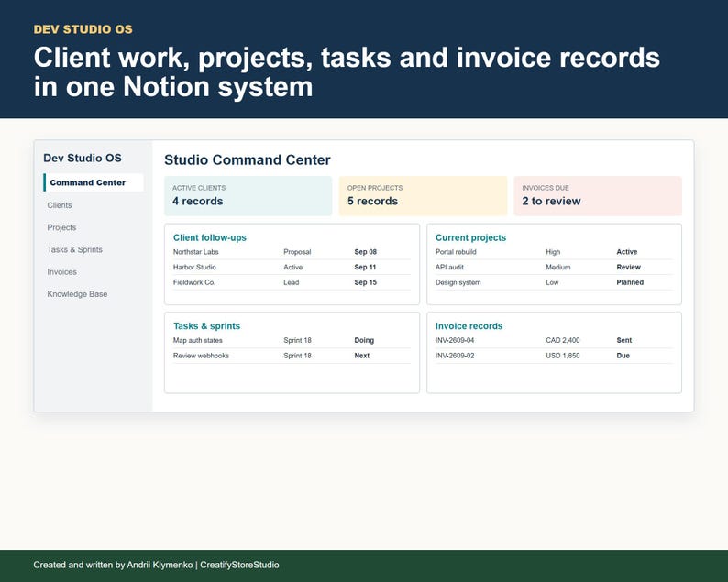728x582 pixels.
Task: Open the Client follow-ups section title
Action: pos(210,237)
